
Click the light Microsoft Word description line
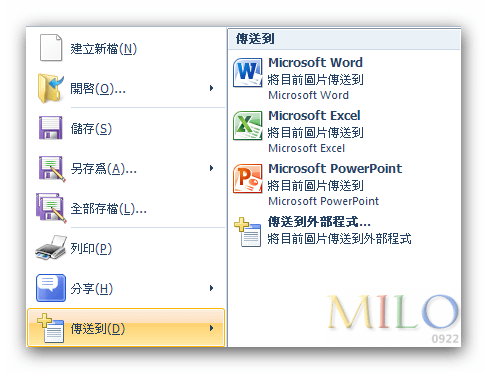(x=309, y=95)
